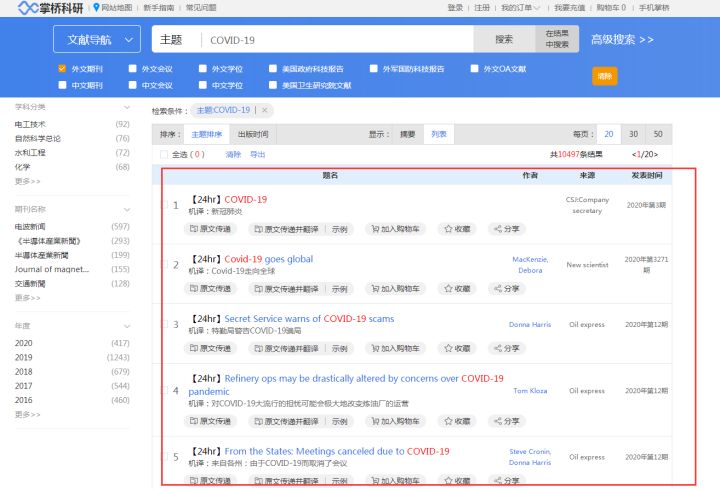720x489 pixels.
Task: Click 原文传递并翻译 for result 1
Action: point(287,229)
